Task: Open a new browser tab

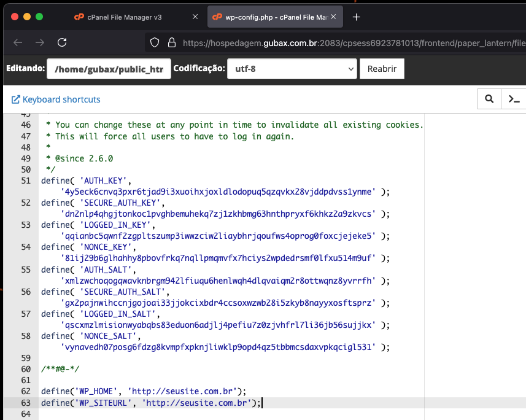Action: click(x=356, y=17)
